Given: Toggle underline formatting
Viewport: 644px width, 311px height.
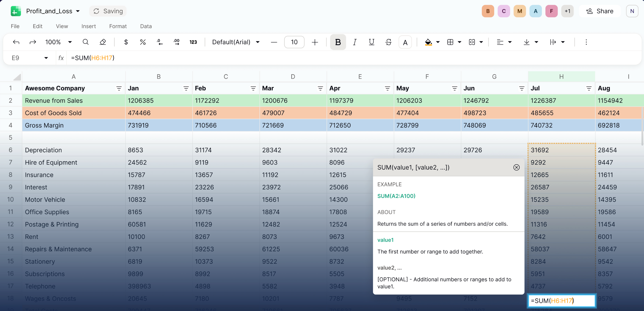Looking at the screenshot, I should (x=371, y=42).
